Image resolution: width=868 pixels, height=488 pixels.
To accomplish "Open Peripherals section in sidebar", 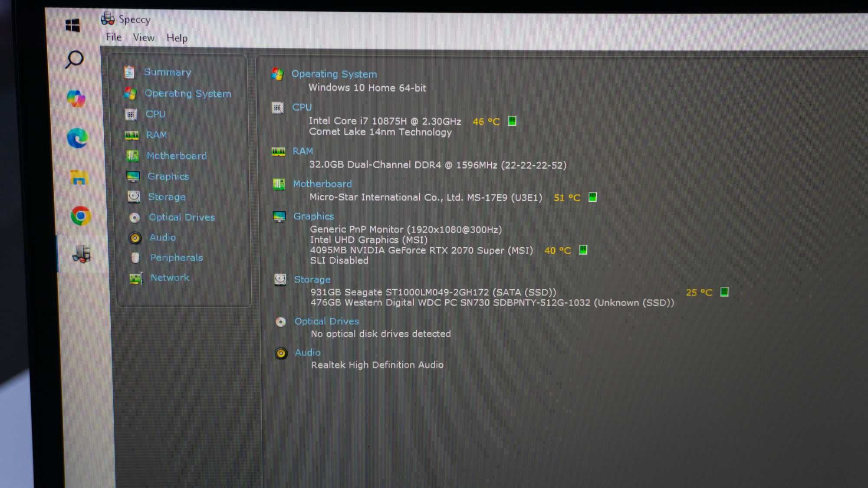I will pos(176,258).
